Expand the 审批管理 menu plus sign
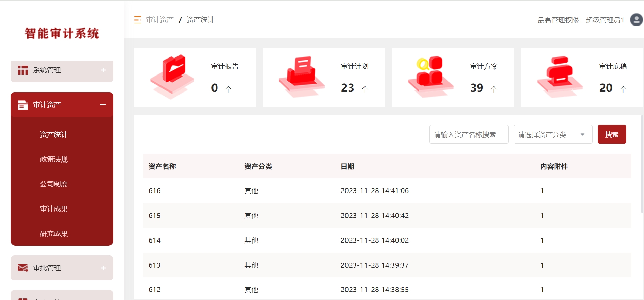644x300 pixels. [103, 268]
